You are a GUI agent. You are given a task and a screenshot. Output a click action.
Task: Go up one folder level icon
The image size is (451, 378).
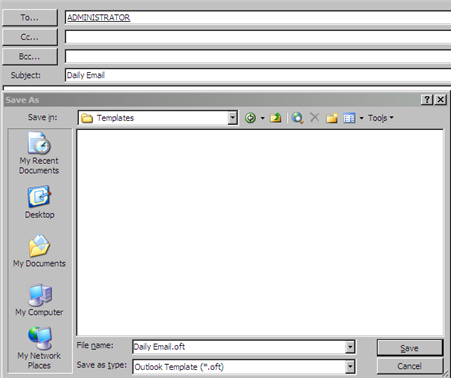point(276,118)
